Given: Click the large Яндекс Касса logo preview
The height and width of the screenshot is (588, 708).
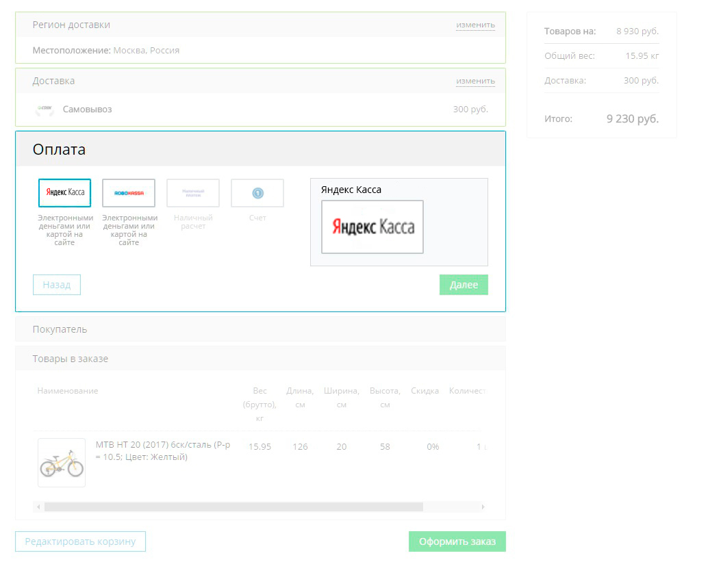Looking at the screenshot, I should point(372,227).
